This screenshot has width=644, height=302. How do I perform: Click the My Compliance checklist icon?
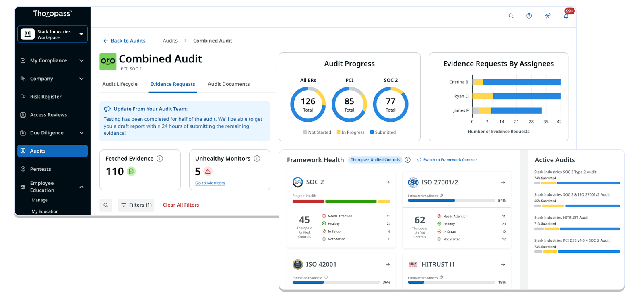[x=23, y=60]
